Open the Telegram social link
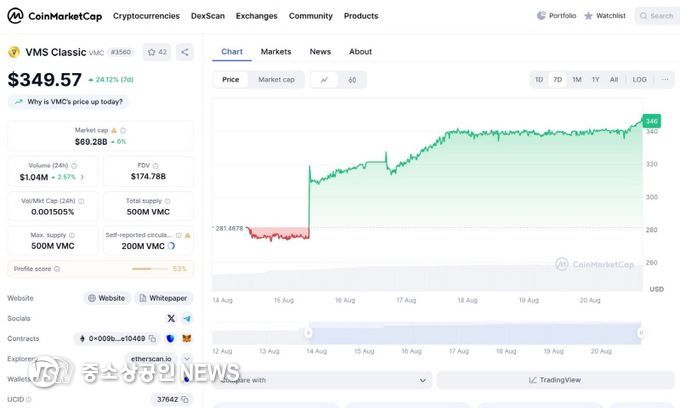680x408 pixels. pos(187,318)
